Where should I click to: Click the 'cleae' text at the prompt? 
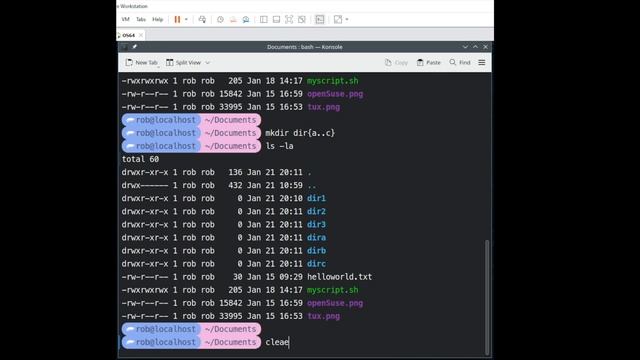click(x=277, y=342)
